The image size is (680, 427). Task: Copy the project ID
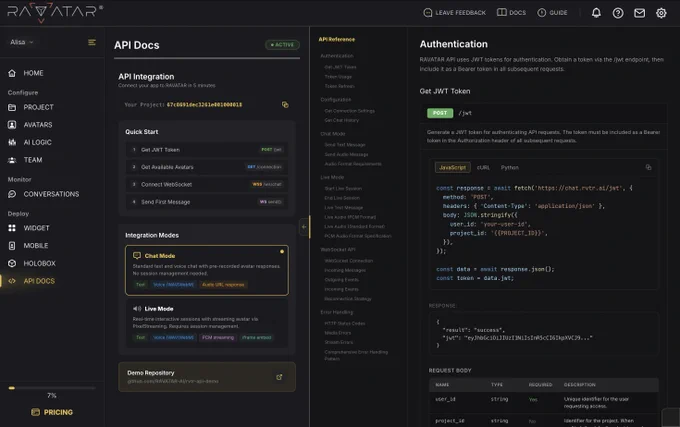(x=285, y=104)
